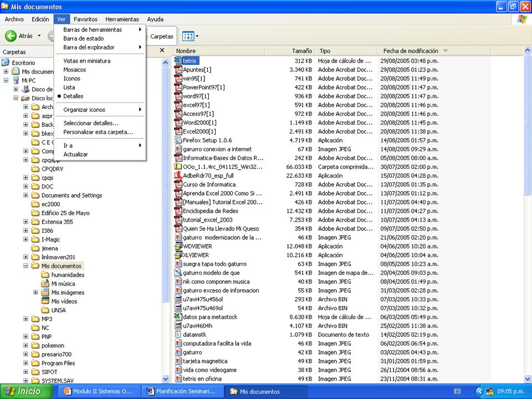Close the Carpetas pane with X
This screenshot has width=532, height=399.
162,50
